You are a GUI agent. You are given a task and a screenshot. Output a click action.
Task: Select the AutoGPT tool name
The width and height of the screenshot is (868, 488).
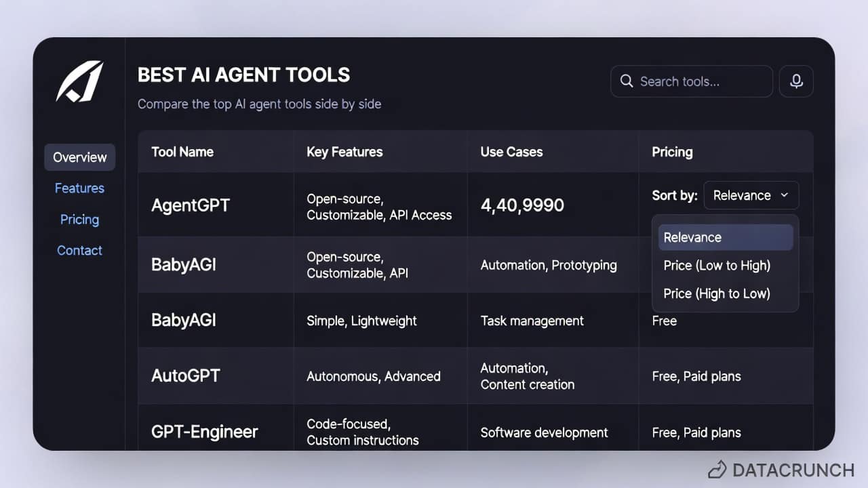[x=186, y=375]
